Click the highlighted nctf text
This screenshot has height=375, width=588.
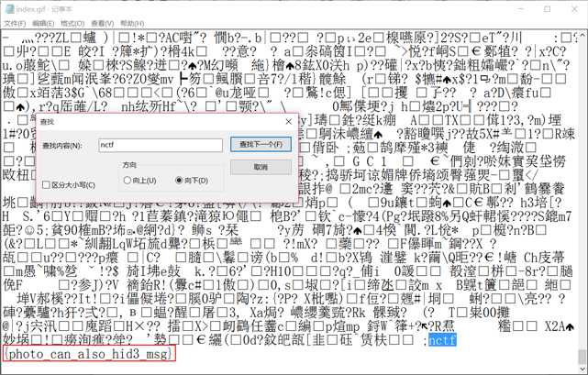point(442,340)
